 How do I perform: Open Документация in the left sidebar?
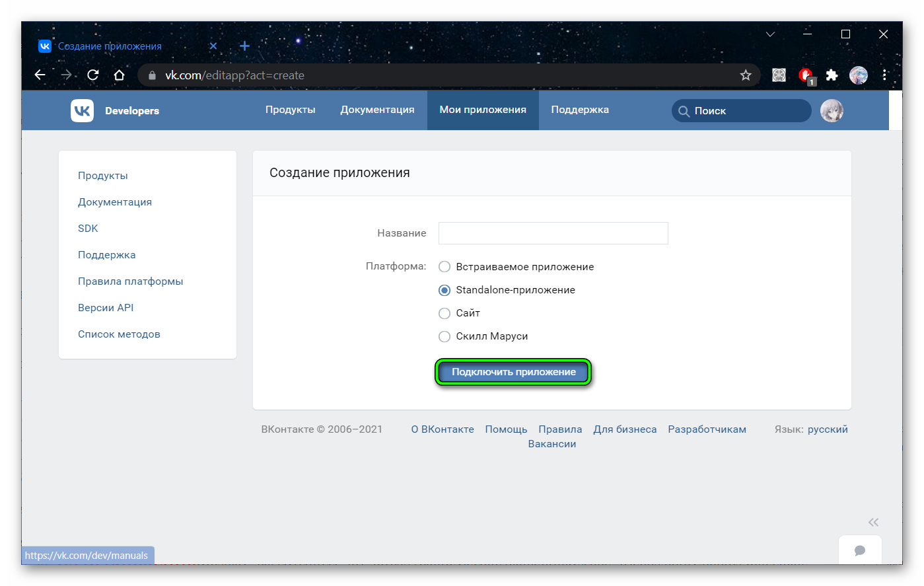(115, 202)
